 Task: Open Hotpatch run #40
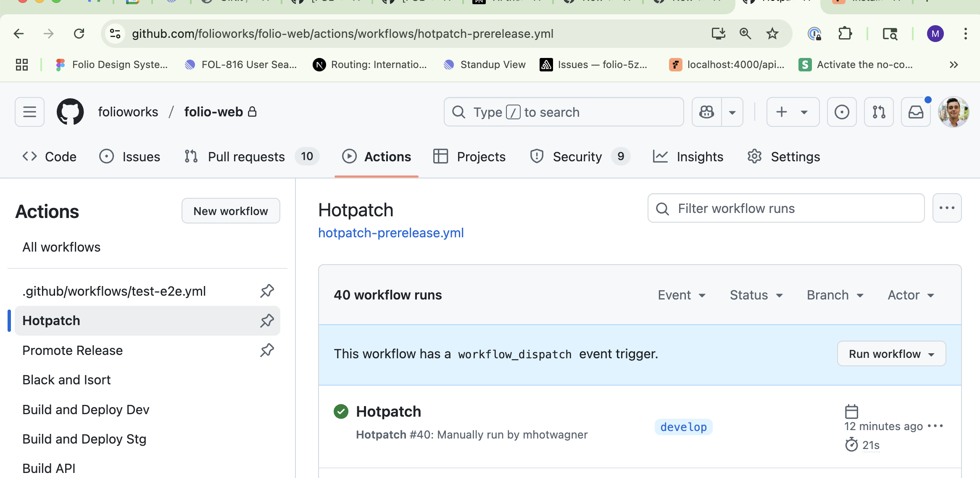coord(388,412)
